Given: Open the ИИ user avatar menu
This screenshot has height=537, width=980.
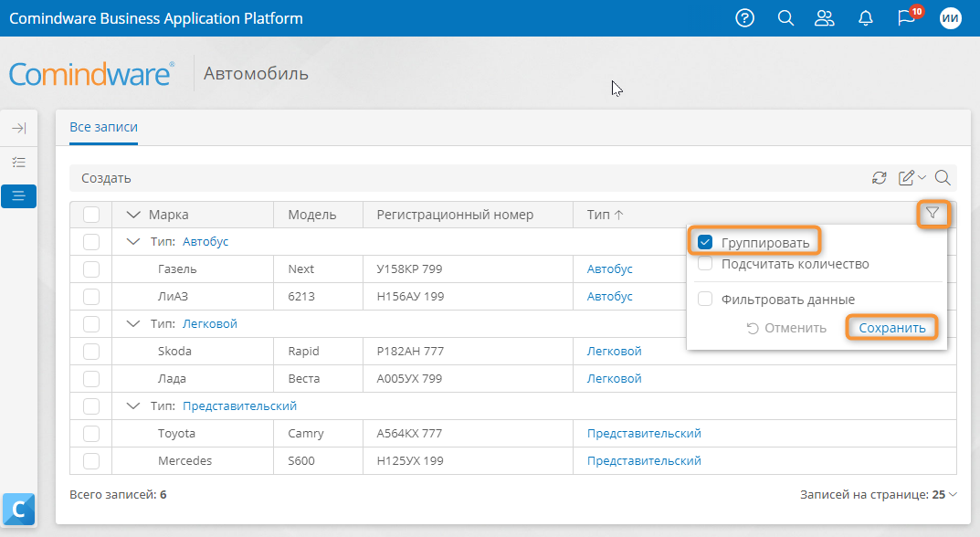Looking at the screenshot, I should (x=950, y=18).
